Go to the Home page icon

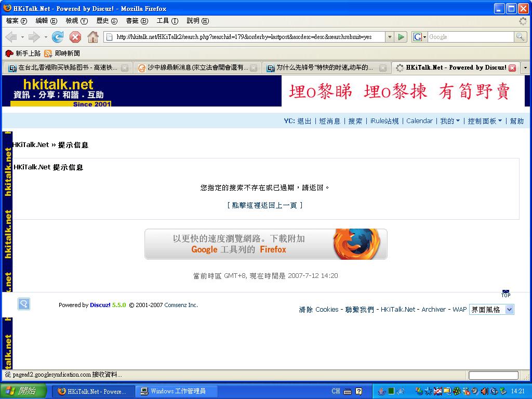click(x=93, y=37)
